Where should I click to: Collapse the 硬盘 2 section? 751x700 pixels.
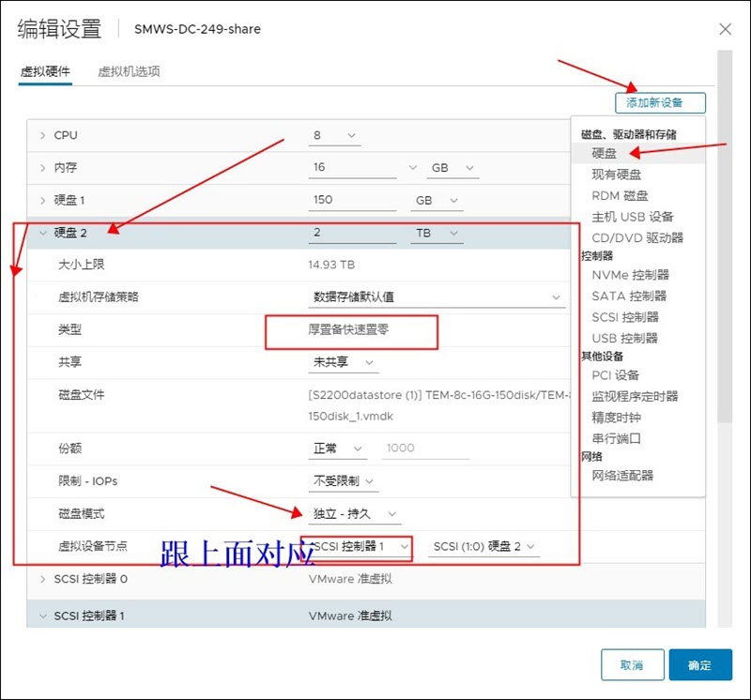coord(43,233)
